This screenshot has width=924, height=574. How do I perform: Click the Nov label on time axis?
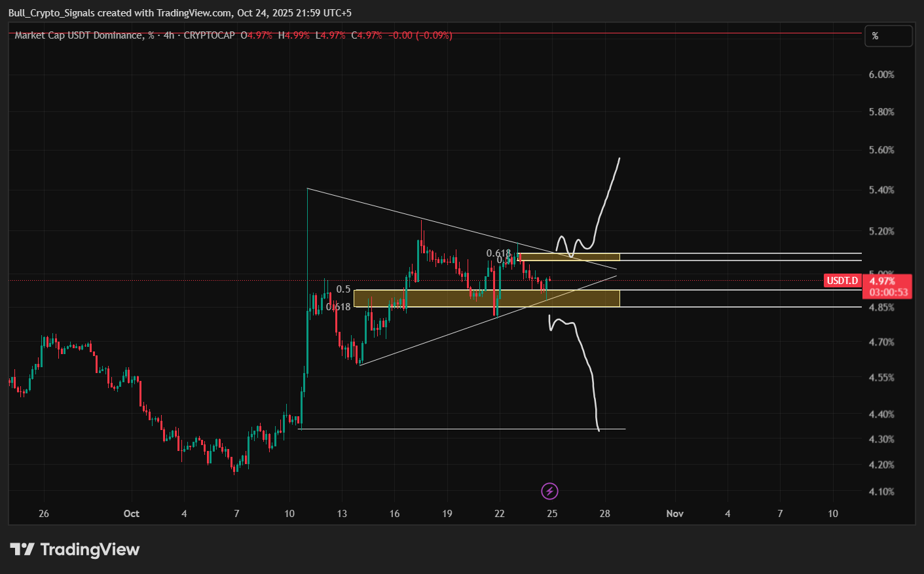(x=675, y=514)
